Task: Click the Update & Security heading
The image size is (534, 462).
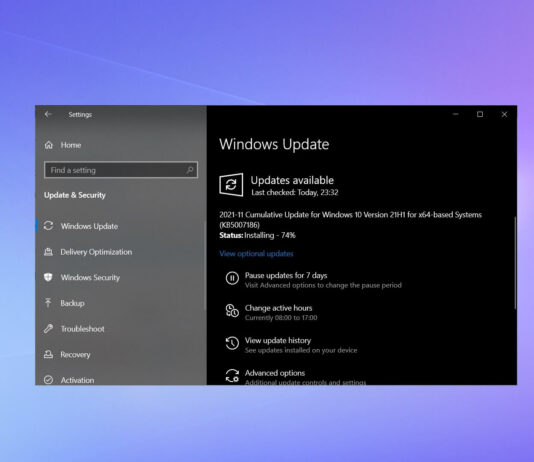Action: pyautogui.click(x=75, y=195)
